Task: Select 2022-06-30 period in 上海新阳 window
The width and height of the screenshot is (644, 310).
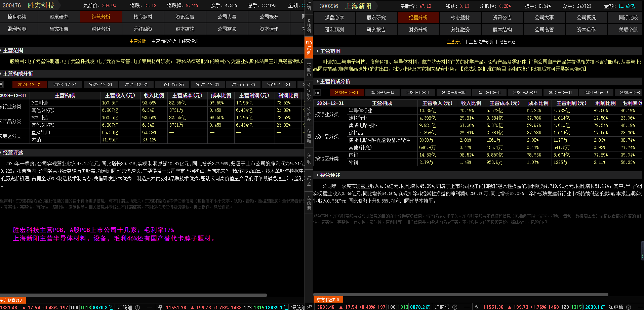Action: [x=525, y=92]
